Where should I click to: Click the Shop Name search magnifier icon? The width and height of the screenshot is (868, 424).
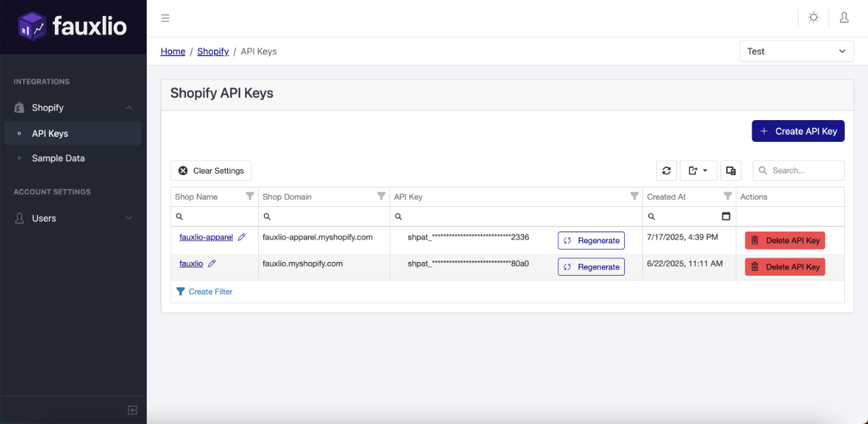tap(180, 216)
